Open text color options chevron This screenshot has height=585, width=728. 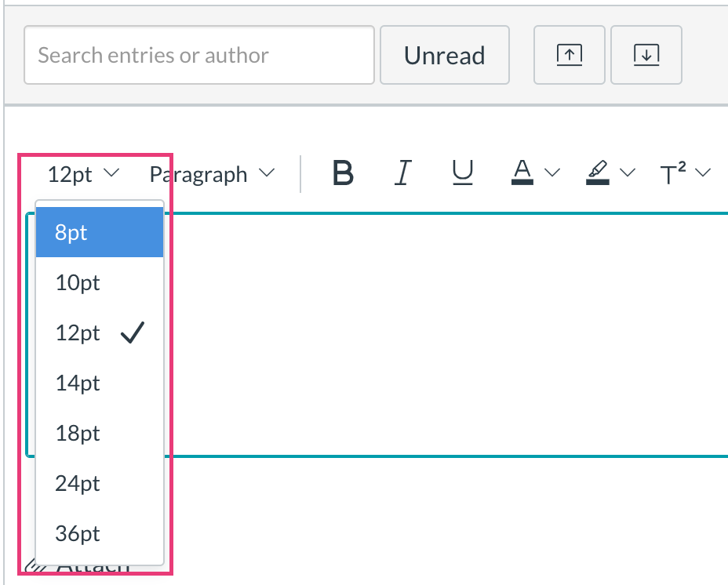[552, 173]
